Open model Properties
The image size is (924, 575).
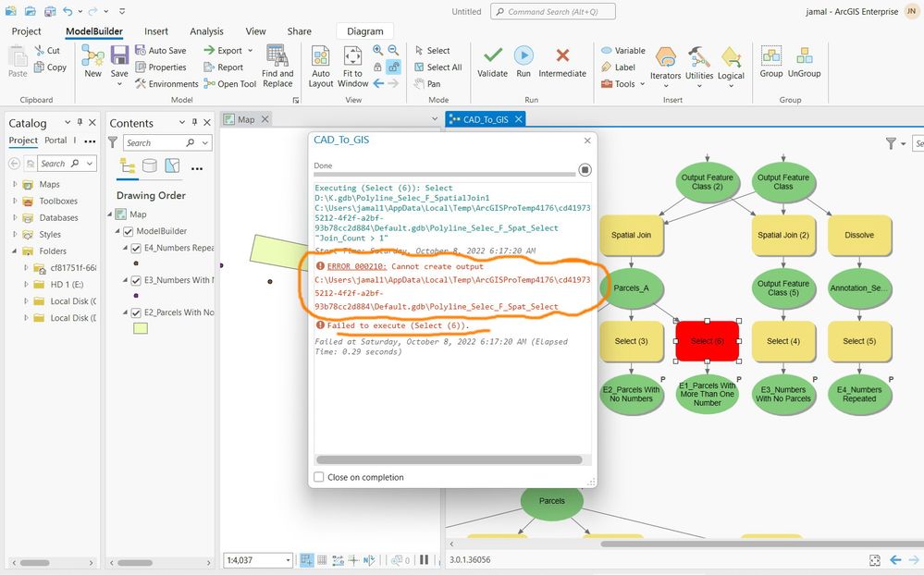click(160, 67)
